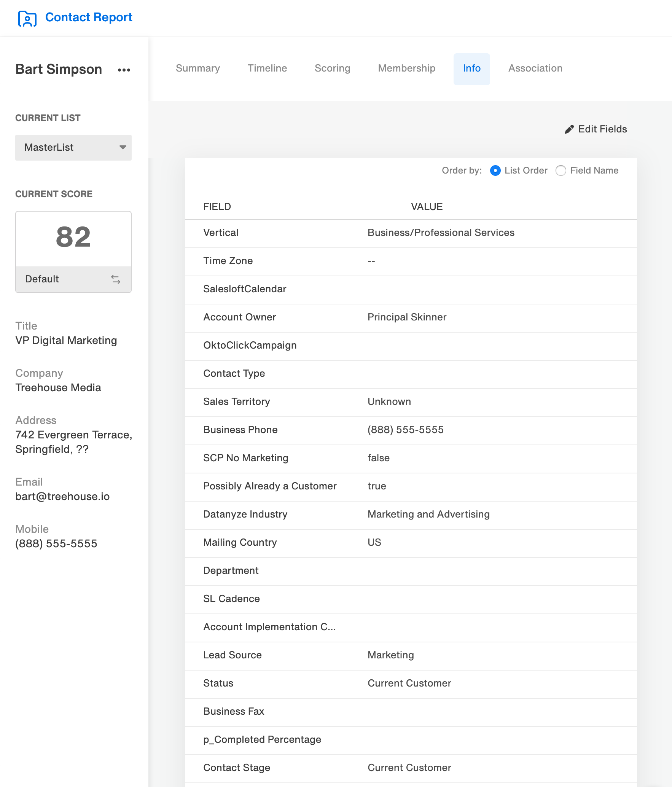Click the Account Implementation C... field name

pos(269,627)
